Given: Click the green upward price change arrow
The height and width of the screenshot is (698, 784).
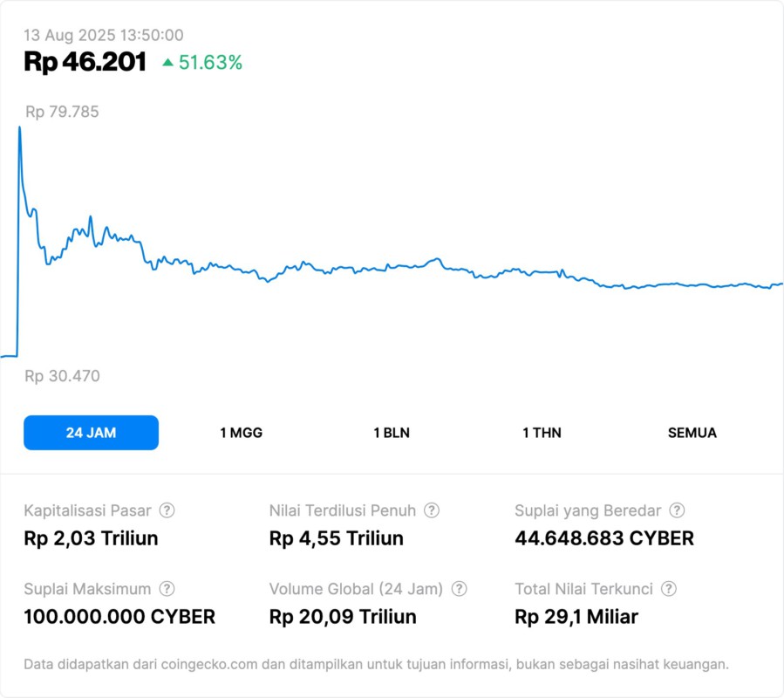Looking at the screenshot, I should tap(167, 63).
